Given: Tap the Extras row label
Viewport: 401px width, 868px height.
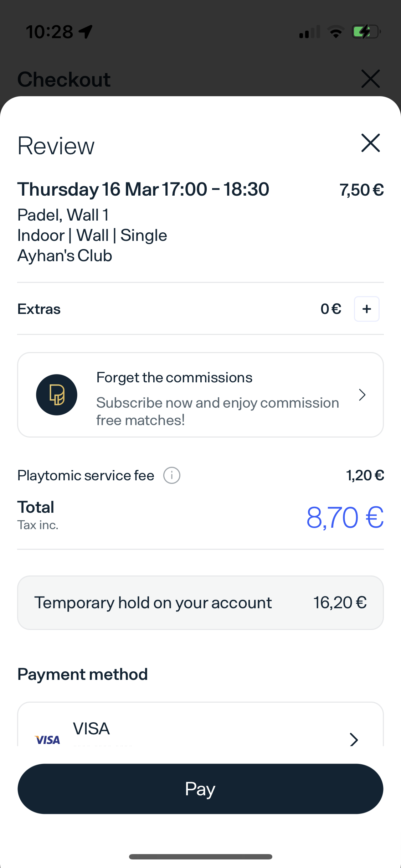Looking at the screenshot, I should coord(39,309).
